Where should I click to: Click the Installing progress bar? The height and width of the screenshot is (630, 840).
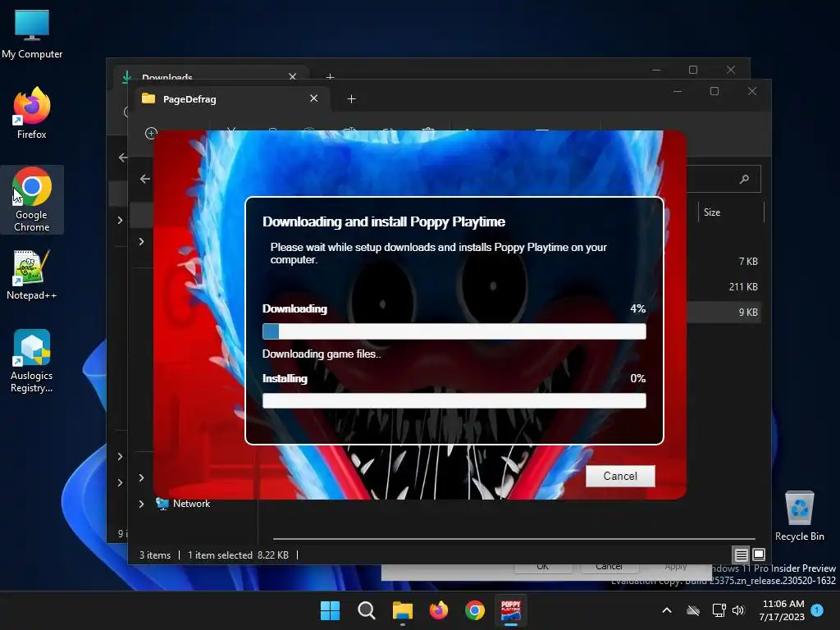coord(454,400)
